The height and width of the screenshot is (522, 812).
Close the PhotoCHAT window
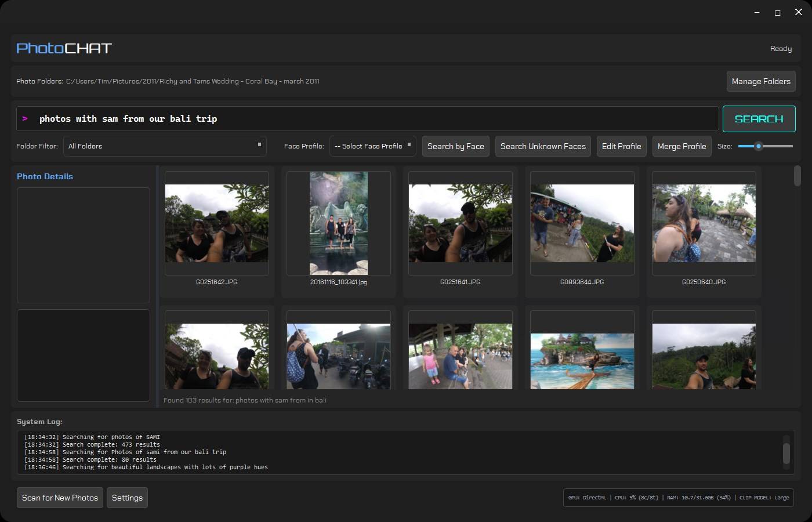(798, 12)
